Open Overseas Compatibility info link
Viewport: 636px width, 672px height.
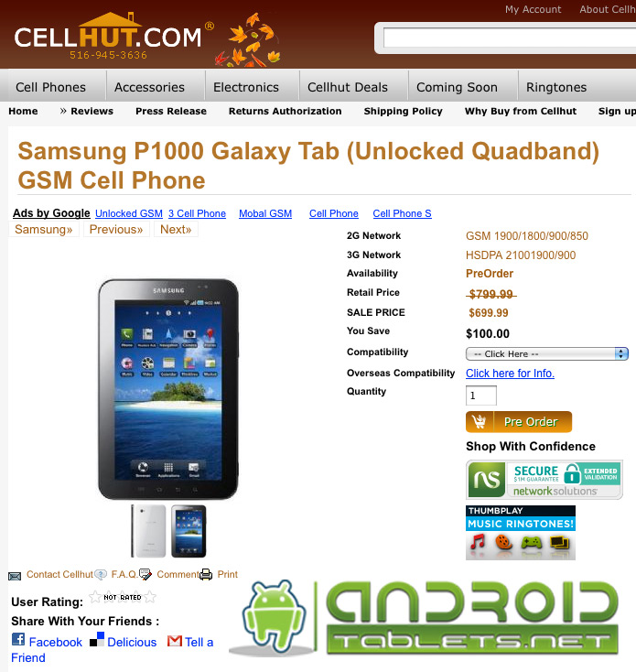510,374
